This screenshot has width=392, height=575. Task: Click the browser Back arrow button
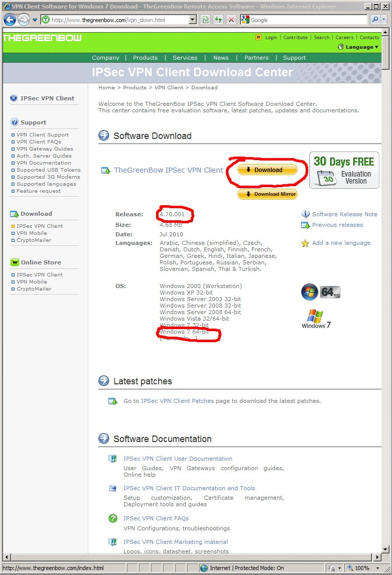coord(10,20)
